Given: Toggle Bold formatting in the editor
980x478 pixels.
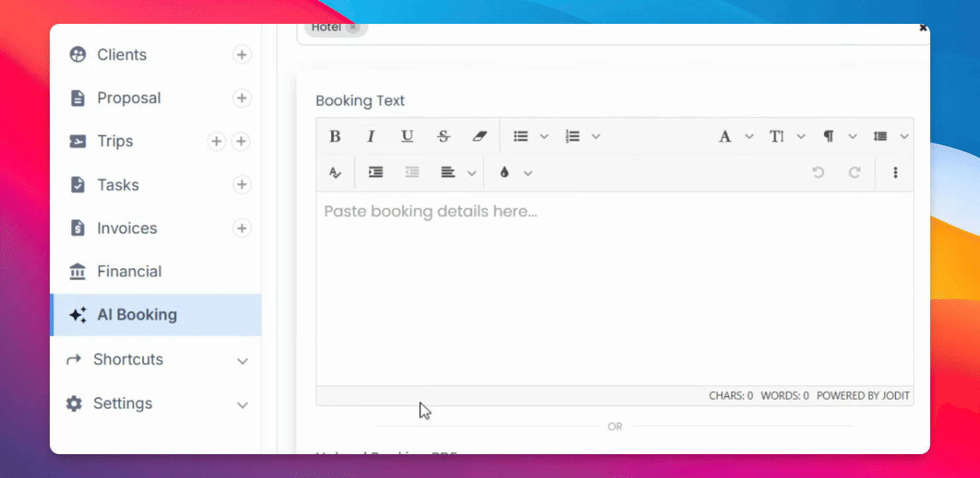Looking at the screenshot, I should [x=335, y=136].
